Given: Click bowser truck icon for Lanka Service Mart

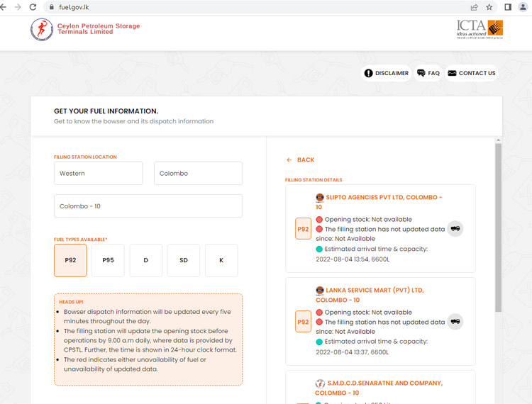Looking at the screenshot, I should pos(455,321).
